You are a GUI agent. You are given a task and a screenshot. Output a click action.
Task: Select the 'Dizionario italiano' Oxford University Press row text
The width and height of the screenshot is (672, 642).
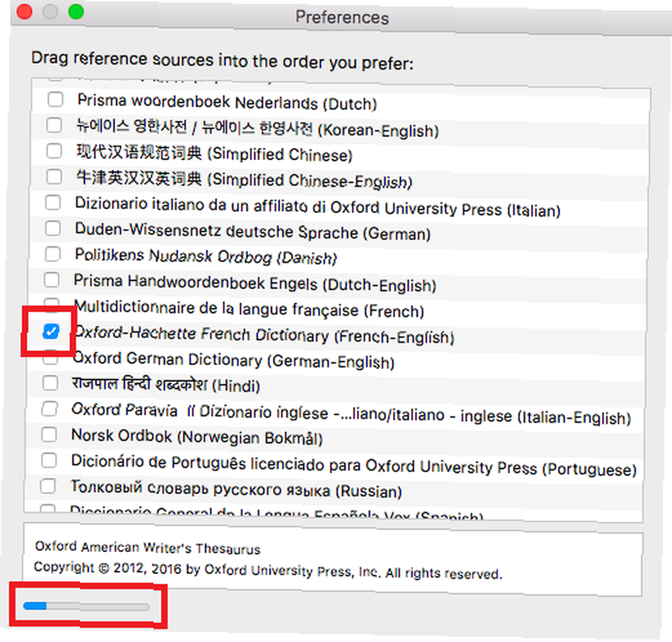click(x=318, y=206)
